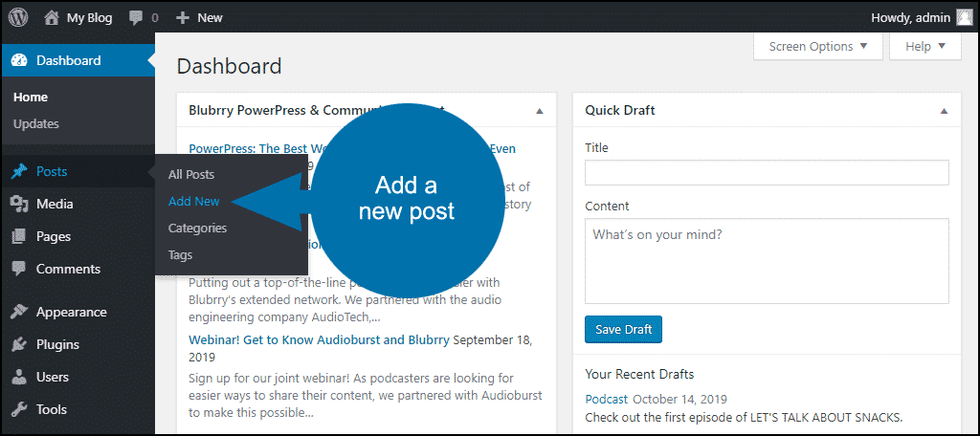Viewport: 980px width, 436px height.
Task: Click the Save Draft button
Action: [623, 329]
